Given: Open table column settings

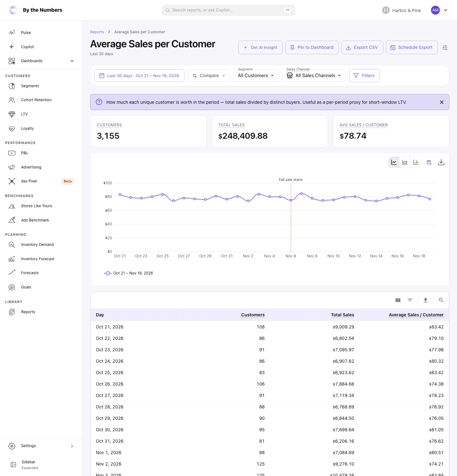Looking at the screenshot, I should [398, 300].
